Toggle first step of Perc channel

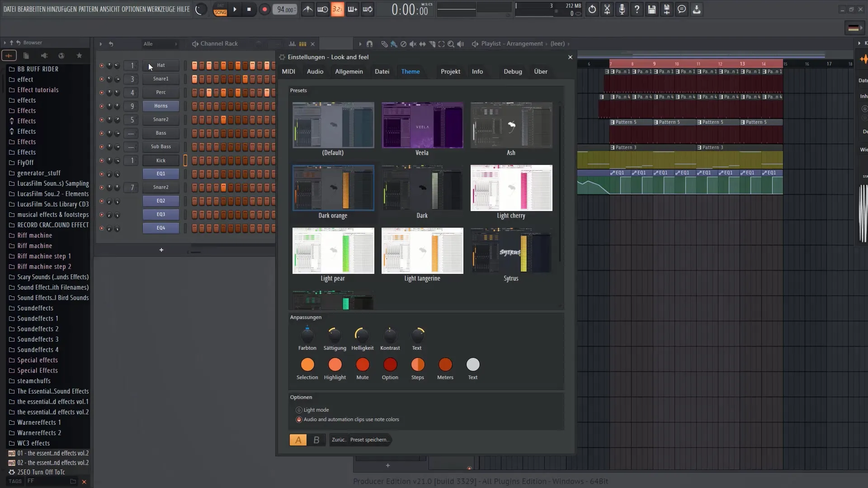[194, 93]
